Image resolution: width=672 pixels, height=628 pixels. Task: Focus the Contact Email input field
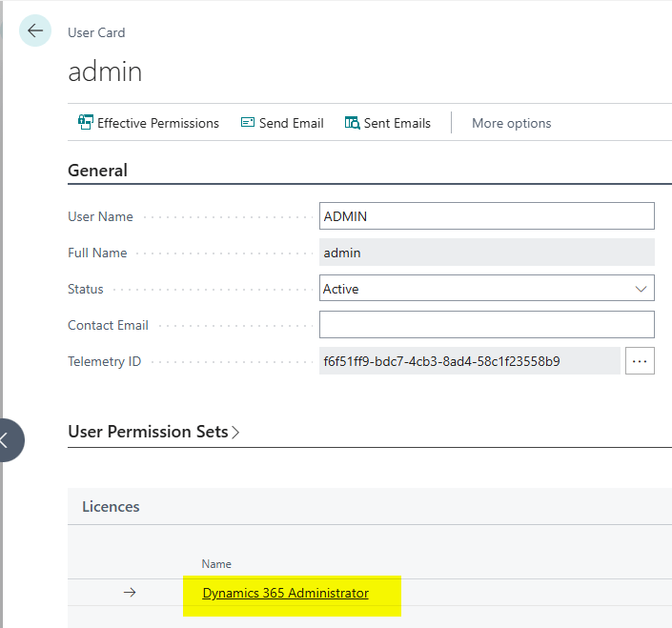tap(486, 325)
